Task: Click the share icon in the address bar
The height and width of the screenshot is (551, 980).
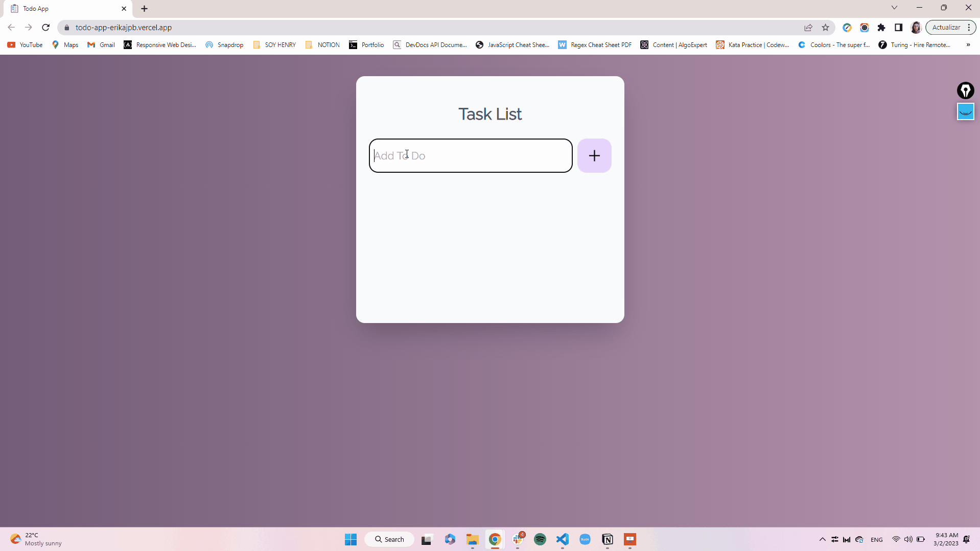Action: pos(808,28)
